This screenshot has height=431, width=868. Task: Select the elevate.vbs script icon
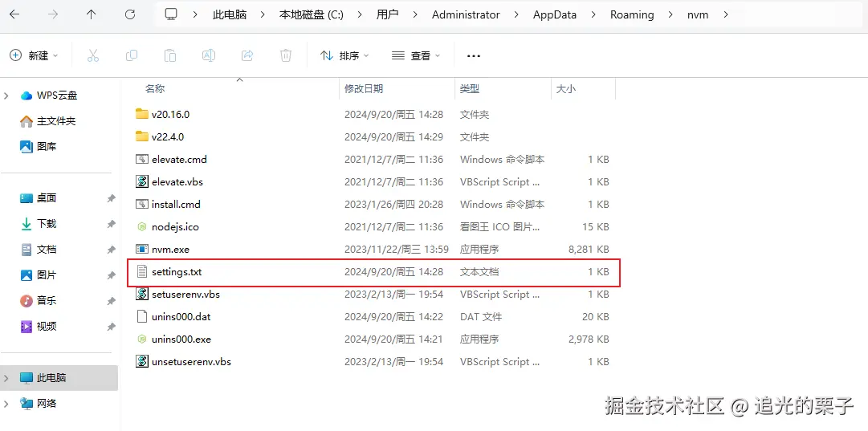pos(142,181)
